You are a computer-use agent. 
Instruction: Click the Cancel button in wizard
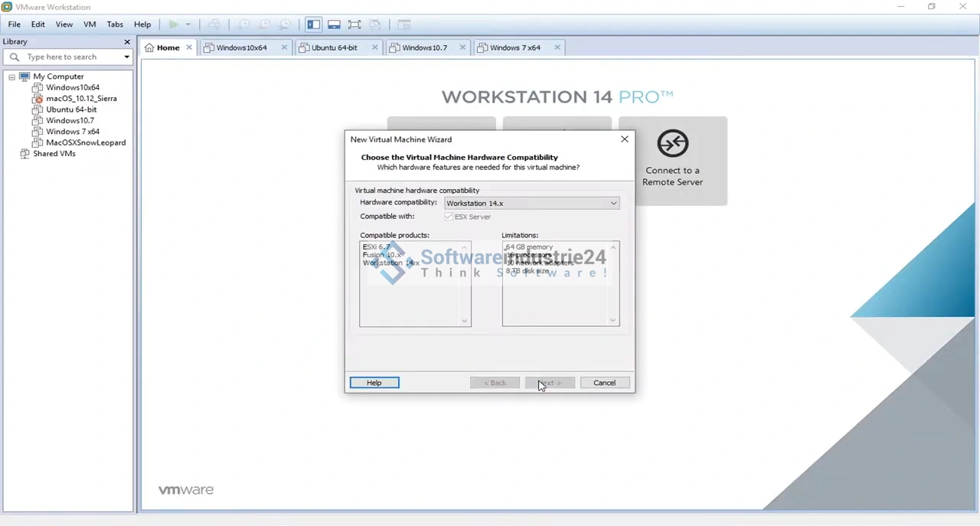pyautogui.click(x=604, y=383)
